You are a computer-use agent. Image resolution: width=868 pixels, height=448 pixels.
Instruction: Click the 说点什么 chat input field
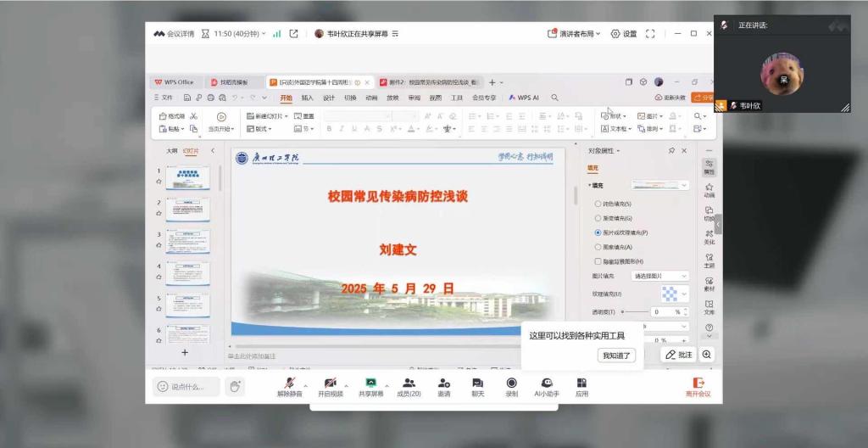click(x=186, y=387)
